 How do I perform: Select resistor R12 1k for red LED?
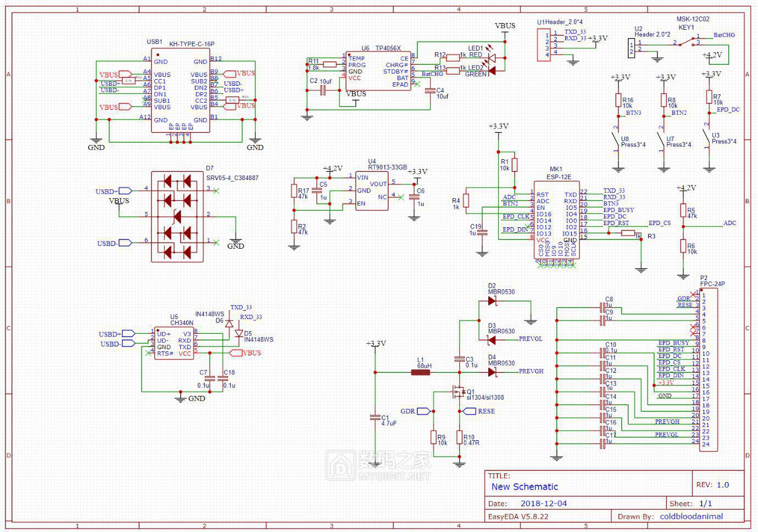point(453,57)
